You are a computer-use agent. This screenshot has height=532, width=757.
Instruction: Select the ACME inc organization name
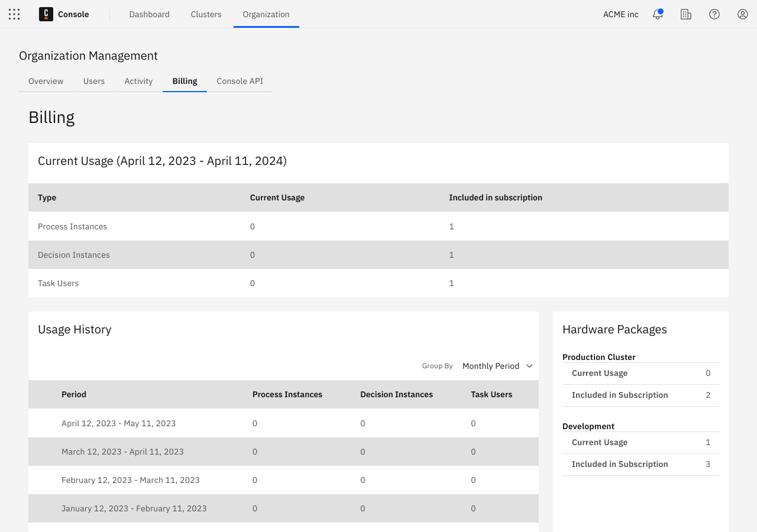pyautogui.click(x=620, y=14)
